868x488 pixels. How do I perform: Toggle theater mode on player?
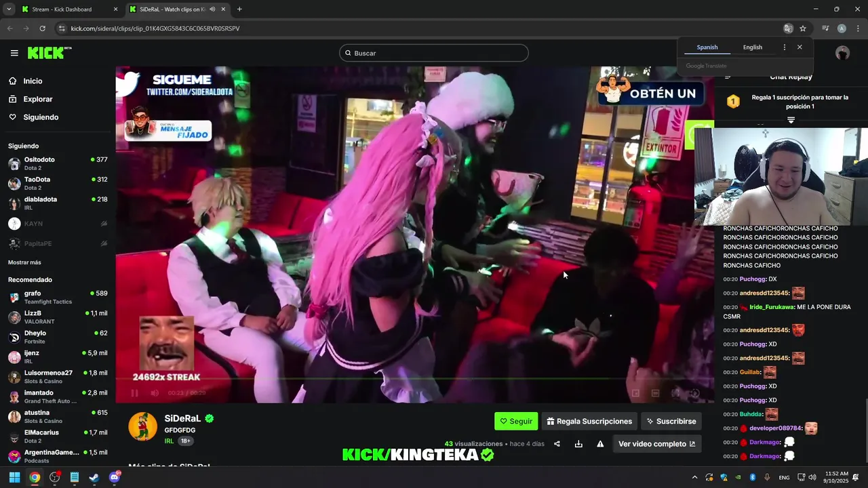[x=656, y=393]
